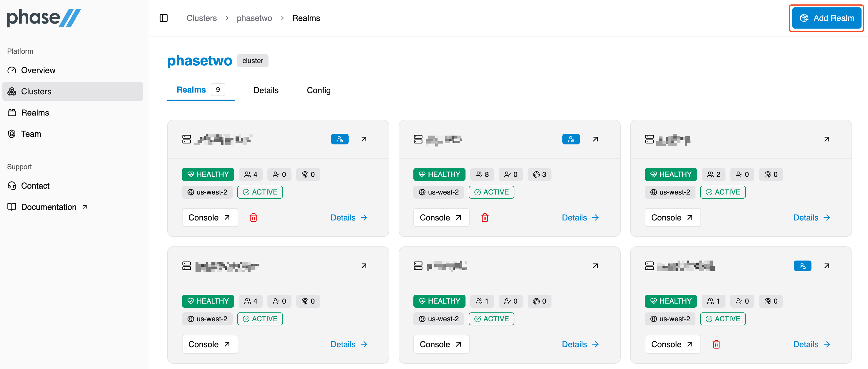
Task: Navigate to Clusters in the breadcrumb
Action: pos(201,18)
